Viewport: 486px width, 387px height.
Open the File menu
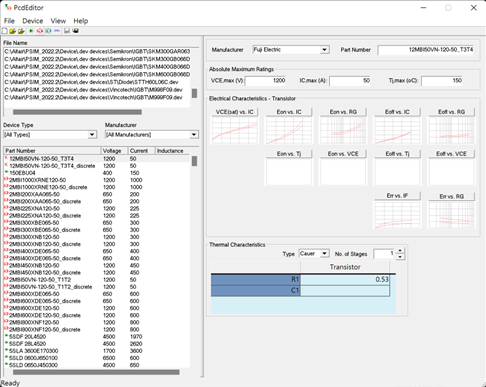click(x=9, y=21)
